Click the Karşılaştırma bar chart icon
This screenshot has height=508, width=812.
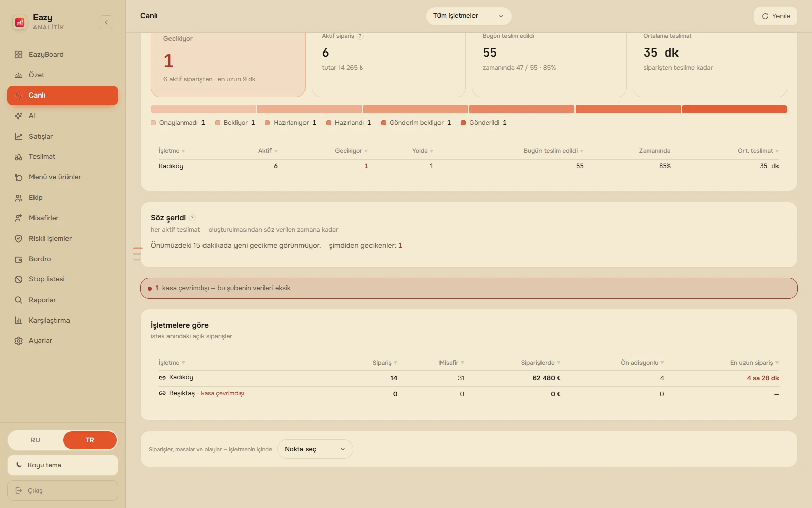tap(18, 321)
